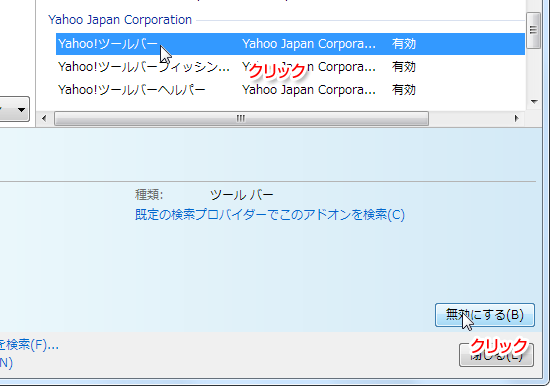550x386 pixels.
Task: Select the Yahoo!ツールバー add-on row
Action: [290, 44]
